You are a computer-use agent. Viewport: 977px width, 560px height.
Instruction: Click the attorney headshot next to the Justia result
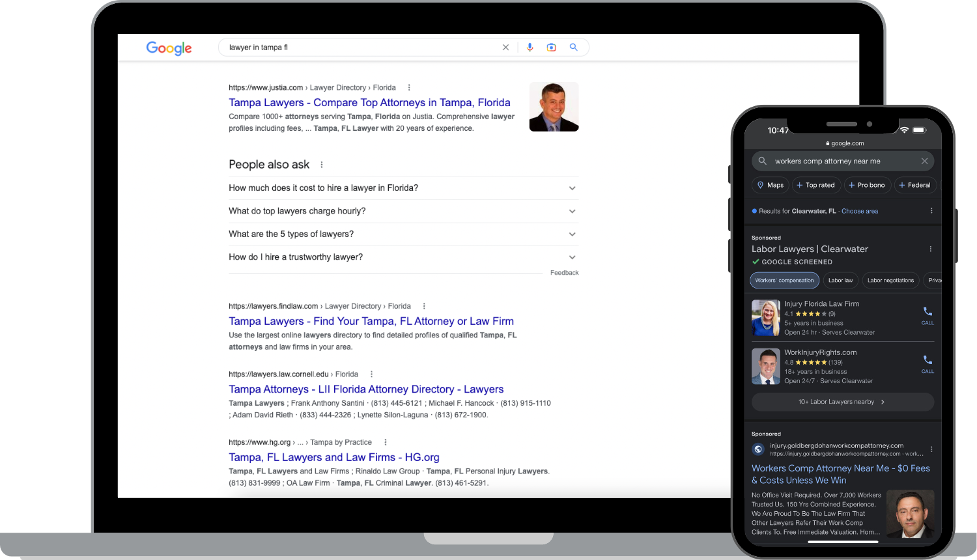coord(554,107)
